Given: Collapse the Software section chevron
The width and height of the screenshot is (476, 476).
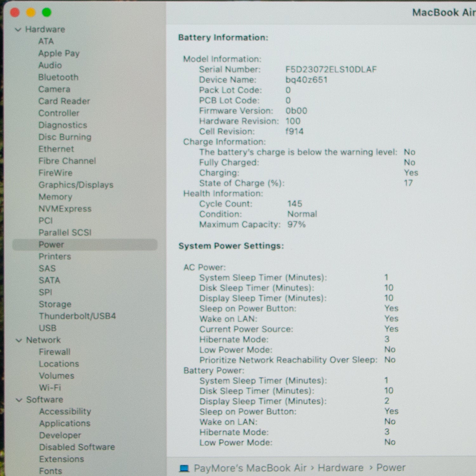Looking at the screenshot, I should (19, 400).
